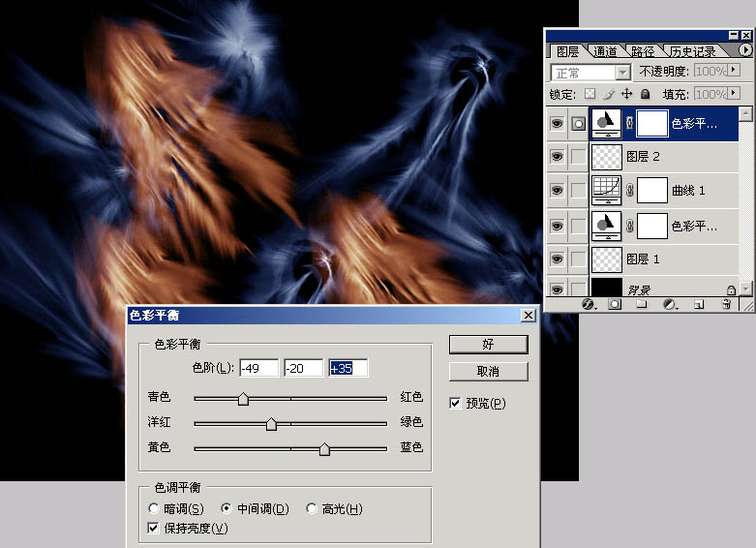Image resolution: width=756 pixels, height=548 pixels.
Task: Click the 背景 layer lock icon
Action: [731, 289]
